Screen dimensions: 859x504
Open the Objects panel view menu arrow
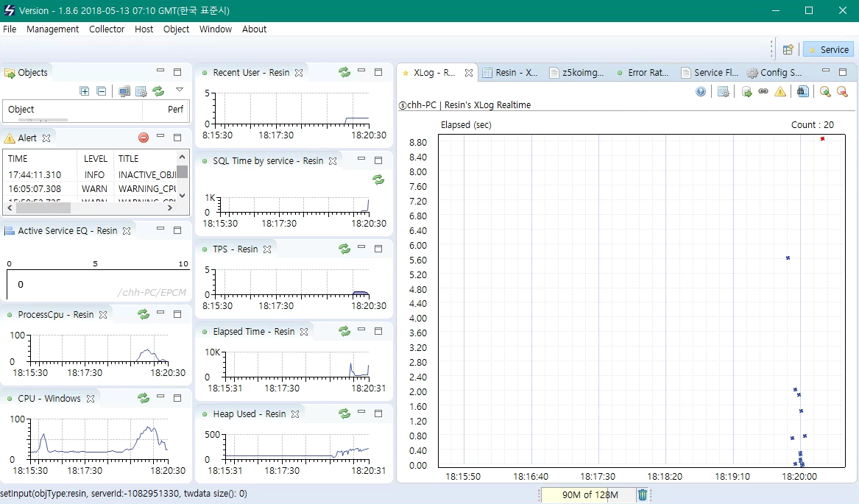pos(179,90)
